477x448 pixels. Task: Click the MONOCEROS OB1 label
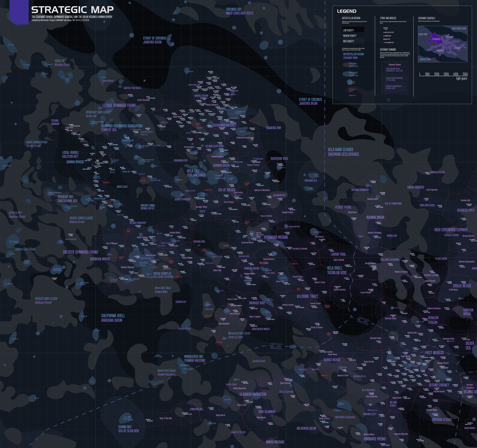point(194,357)
